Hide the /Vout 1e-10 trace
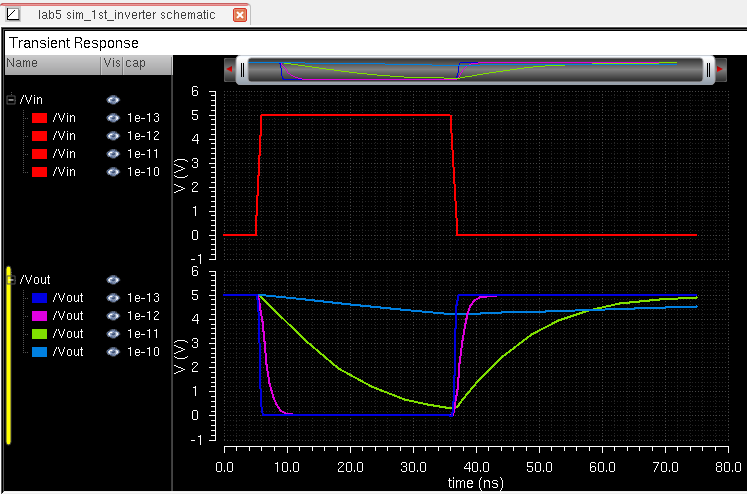The width and height of the screenshot is (747, 494). [113, 352]
